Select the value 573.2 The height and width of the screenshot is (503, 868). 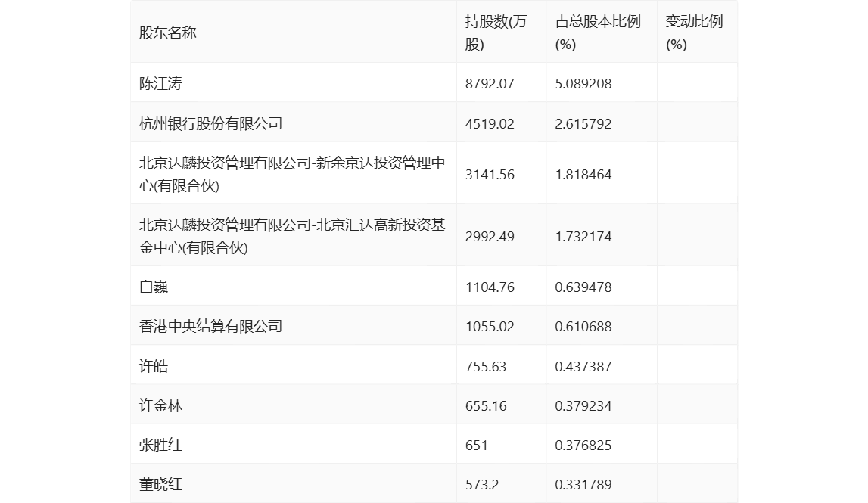coord(482,485)
